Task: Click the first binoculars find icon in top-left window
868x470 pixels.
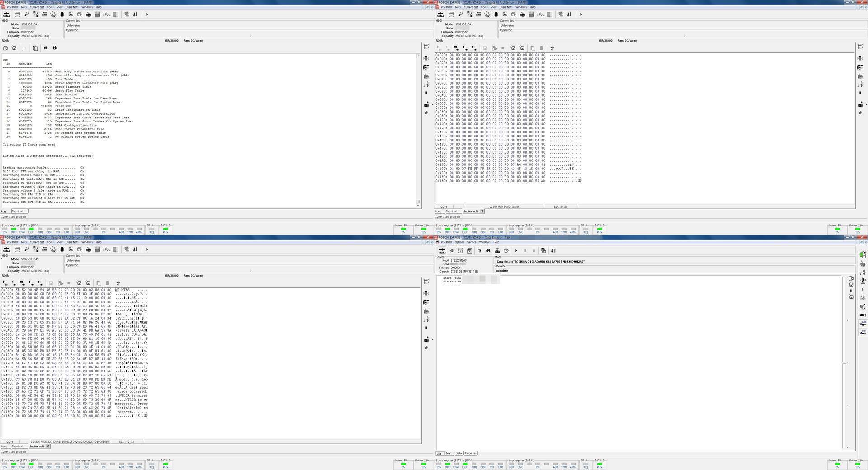Action: point(46,48)
